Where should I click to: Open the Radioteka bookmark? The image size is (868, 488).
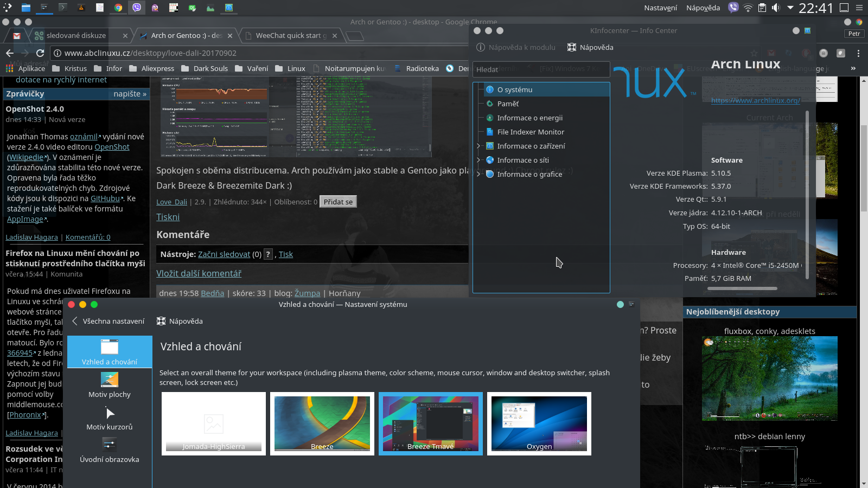[x=417, y=68]
